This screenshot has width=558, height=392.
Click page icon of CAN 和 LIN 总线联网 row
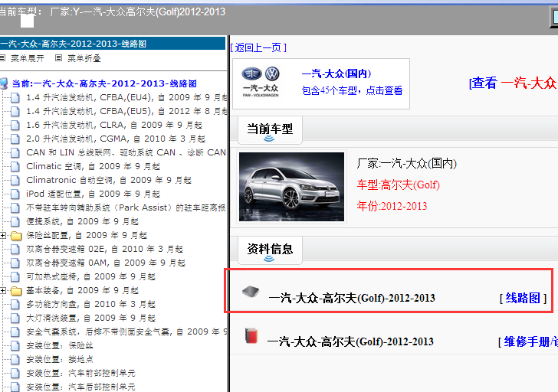pos(15,153)
